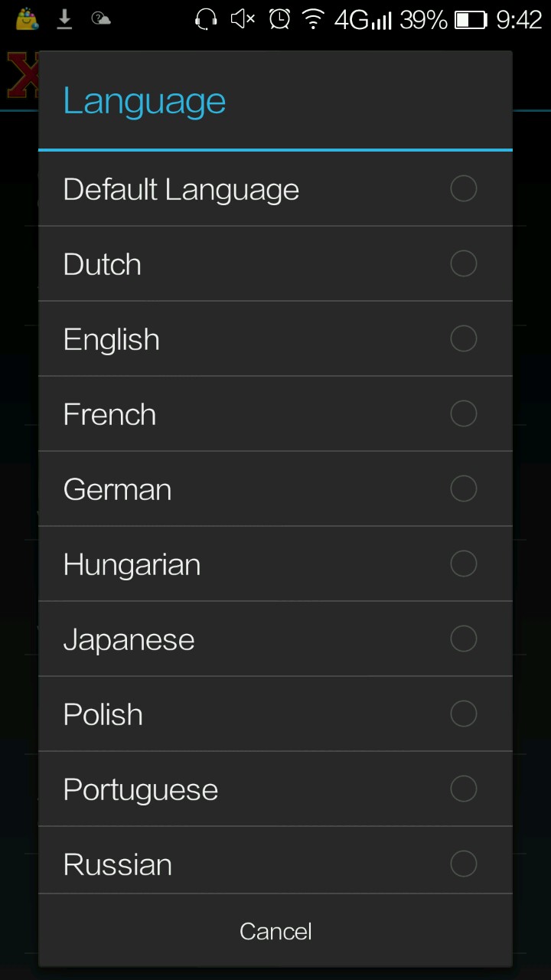Tap the Language dialog title
551x980 pixels.
(x=144, y=100)
